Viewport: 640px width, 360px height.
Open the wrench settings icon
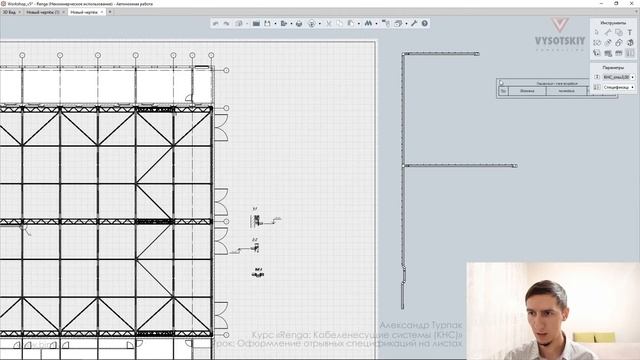click(x=414, y=23)
